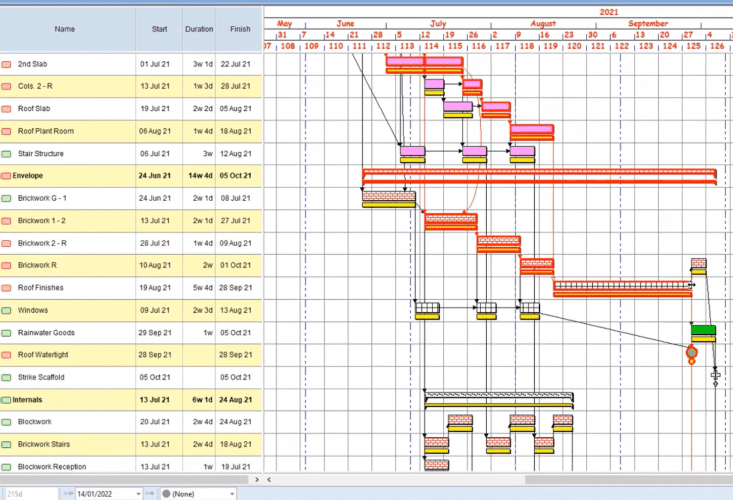Click the Strike Scaffold diamond milestone marker

(715, 381)
